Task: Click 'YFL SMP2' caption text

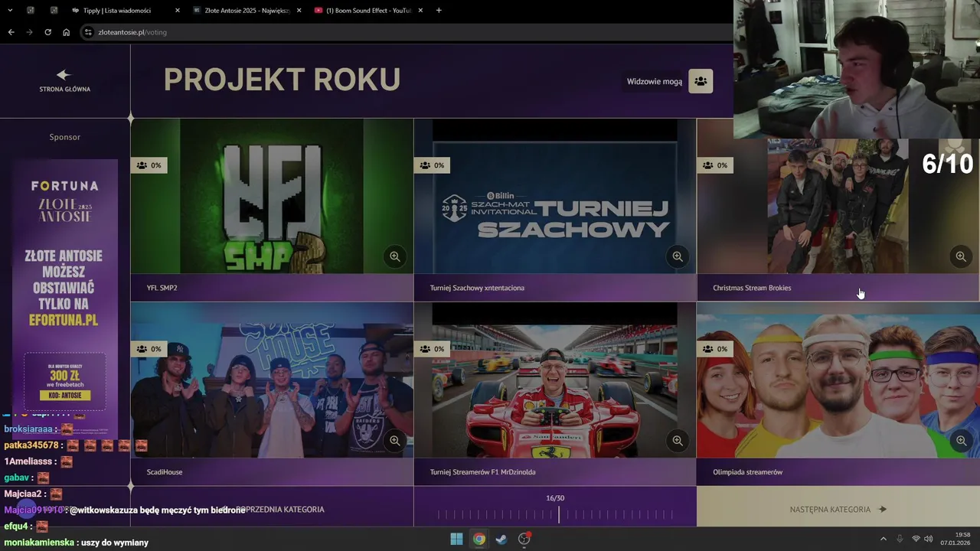Action: (162, 288)
